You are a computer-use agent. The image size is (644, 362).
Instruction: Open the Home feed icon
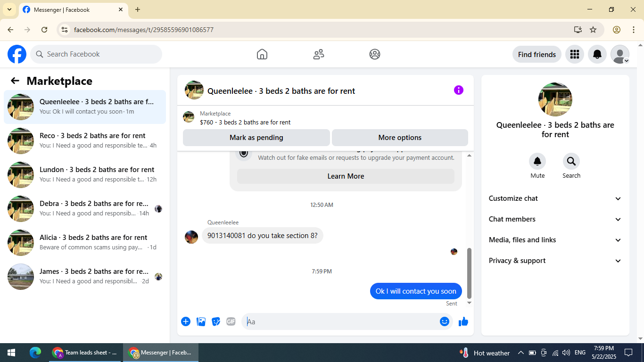point(262,54)
